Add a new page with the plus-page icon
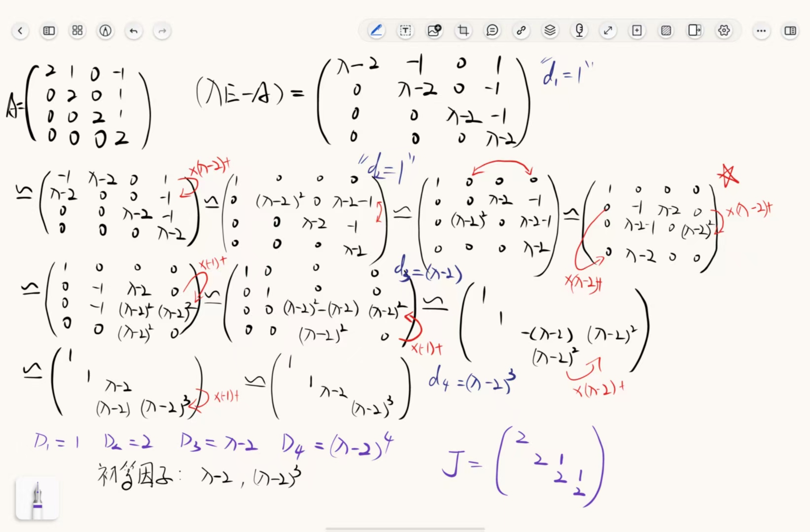 click(637, 31)
